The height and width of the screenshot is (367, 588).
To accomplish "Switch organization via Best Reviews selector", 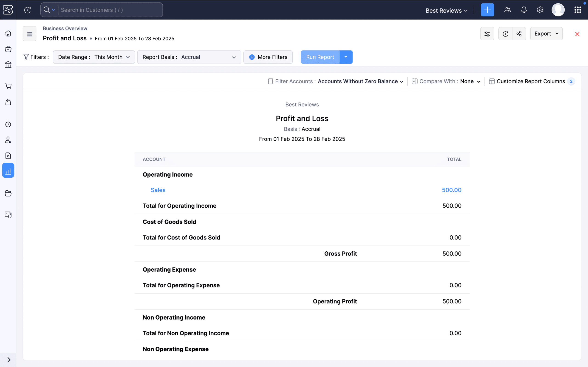I will click(x=446, y=11).
